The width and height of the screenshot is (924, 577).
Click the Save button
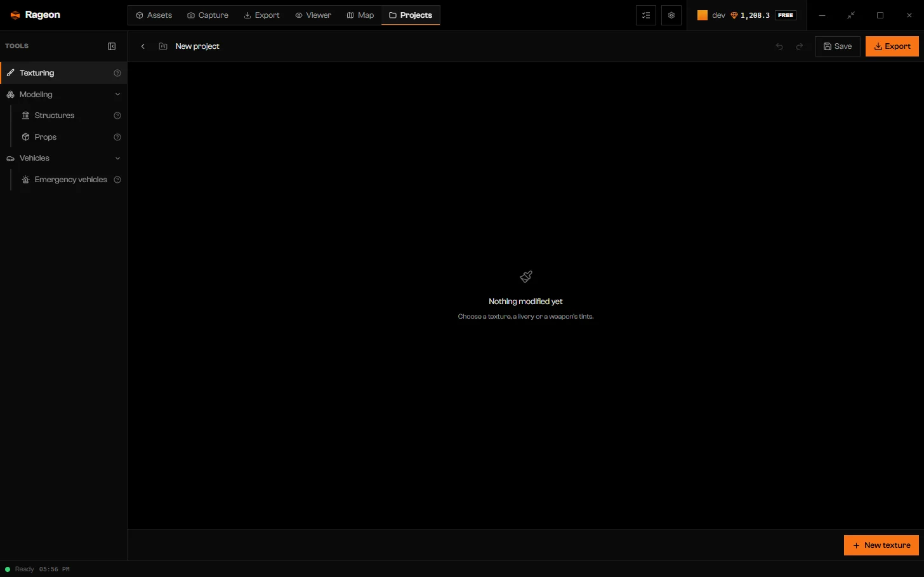pos(838,46)
